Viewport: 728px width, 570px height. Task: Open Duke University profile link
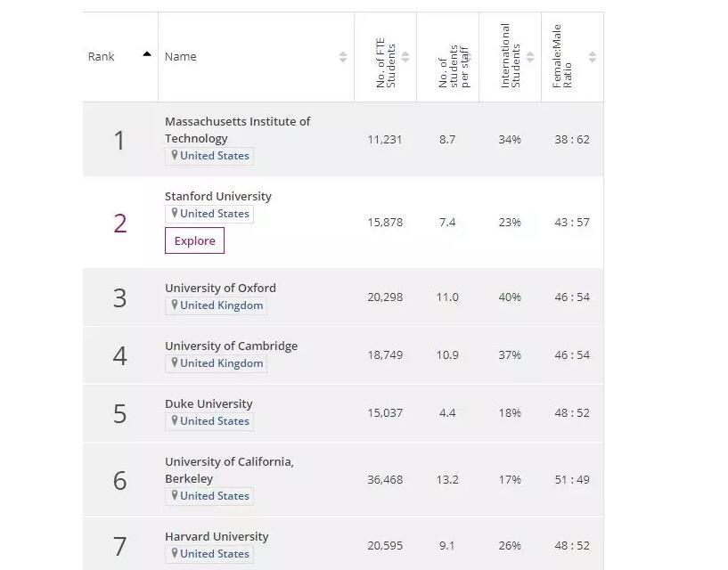[x=209, y=403]
